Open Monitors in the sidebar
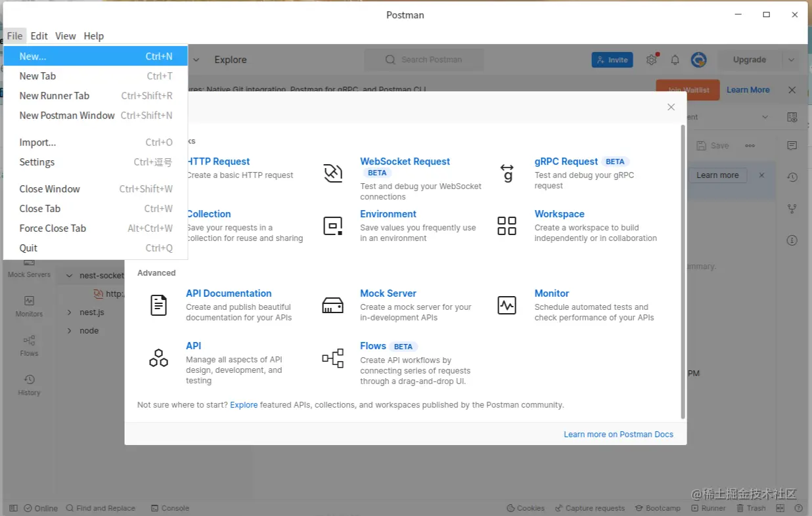 29,307
